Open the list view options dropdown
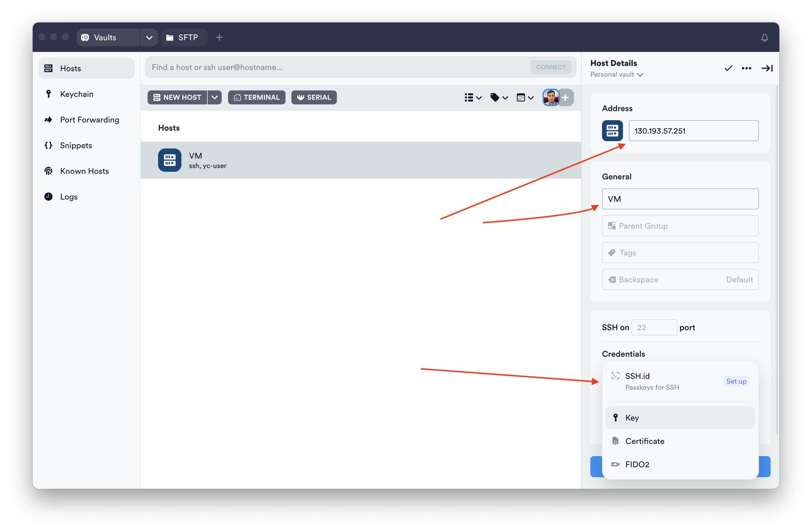 [473, 98]
